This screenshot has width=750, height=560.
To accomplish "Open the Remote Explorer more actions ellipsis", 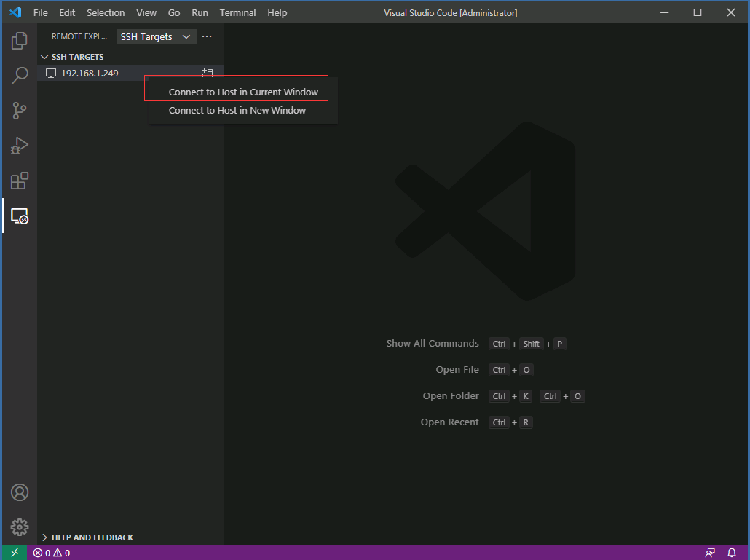I will 207,36.
